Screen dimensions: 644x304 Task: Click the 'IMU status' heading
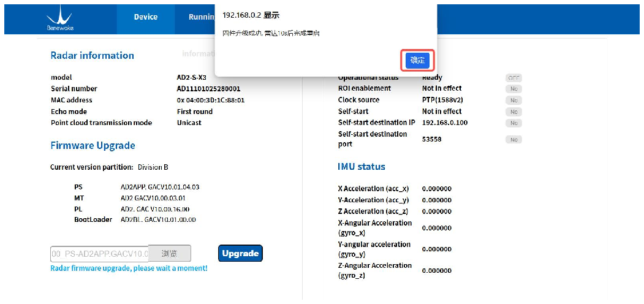pyautogui.click(x=362, y=167)
